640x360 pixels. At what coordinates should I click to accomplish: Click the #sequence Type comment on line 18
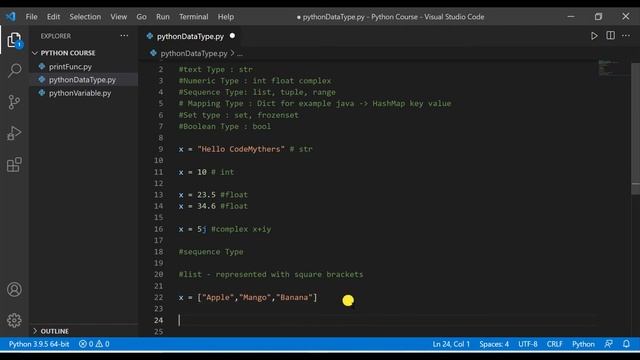[211, 252]
